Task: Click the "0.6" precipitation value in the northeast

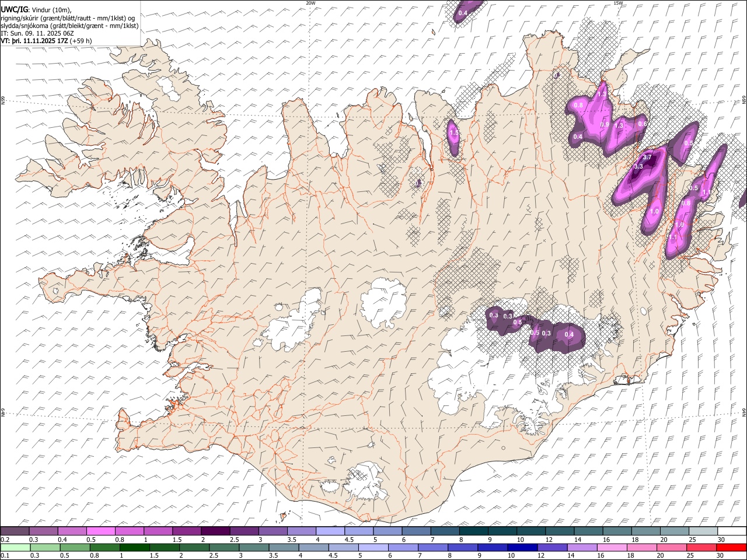Action: (x=642, y=124)
